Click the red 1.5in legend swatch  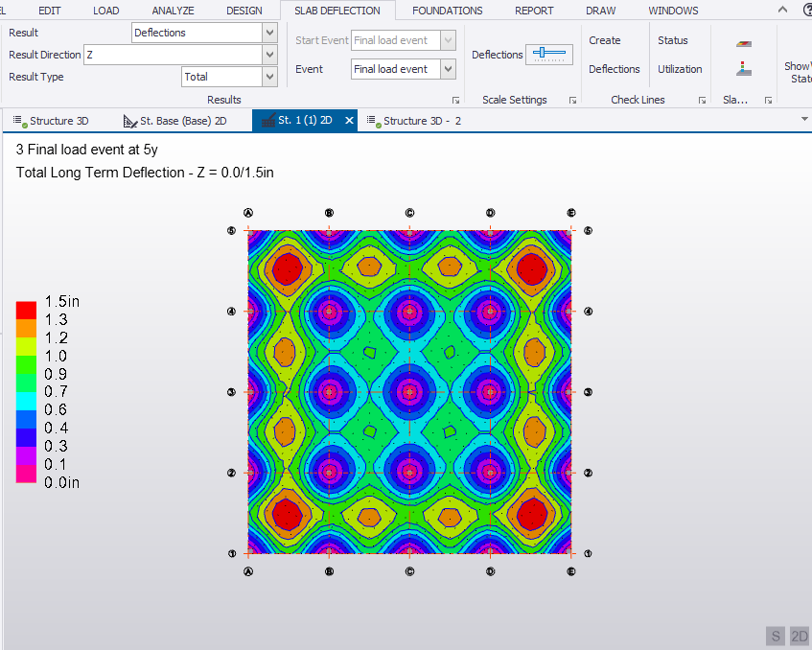coord(26,309)
